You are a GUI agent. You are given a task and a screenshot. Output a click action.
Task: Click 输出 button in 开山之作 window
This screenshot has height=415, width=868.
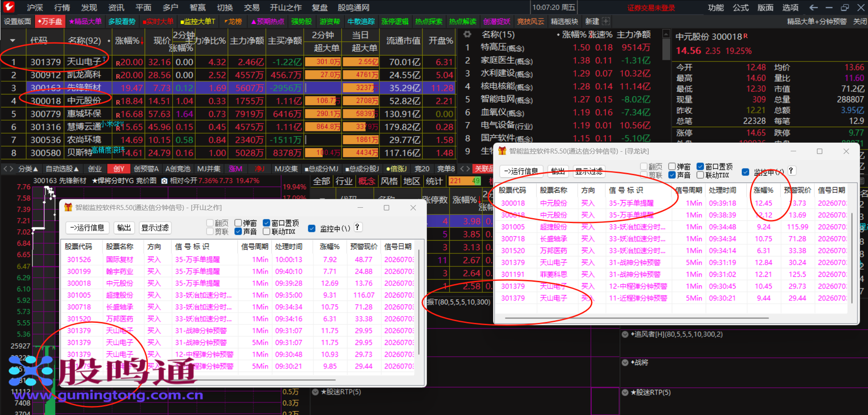coord(124,228)
